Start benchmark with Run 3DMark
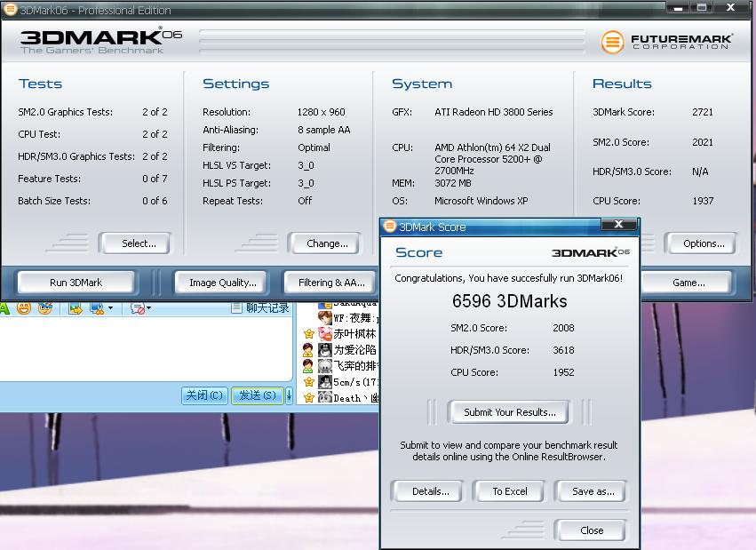The width and height of the screenshot is (756, 550). click(76, 283)
